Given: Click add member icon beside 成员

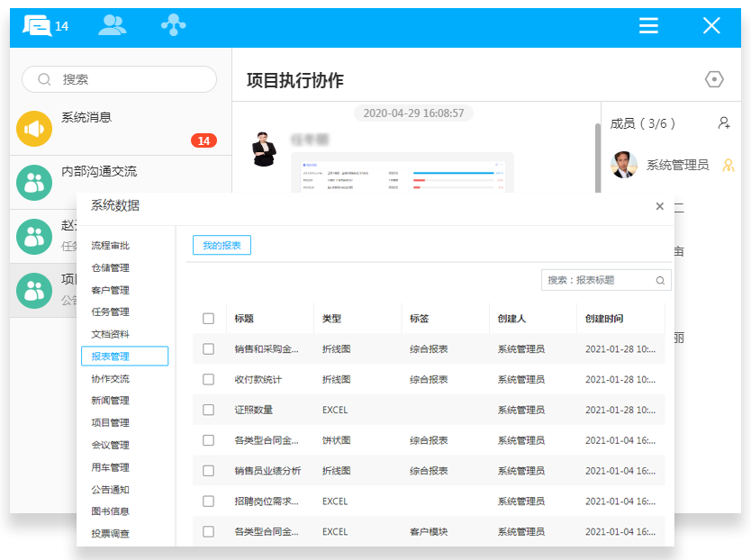Looking at the screenshot, I should click(x=724, y=123).
